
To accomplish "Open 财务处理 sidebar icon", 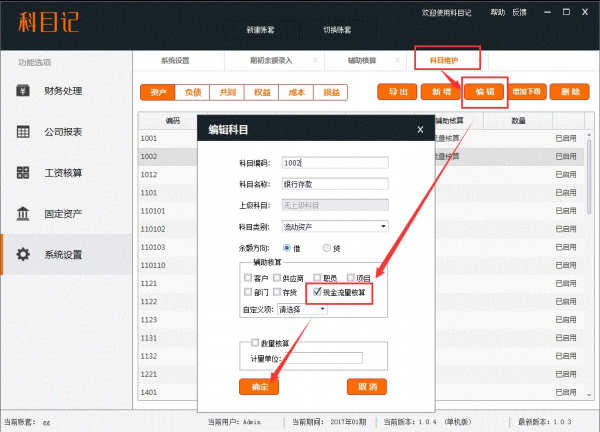I will pos(23,92).
